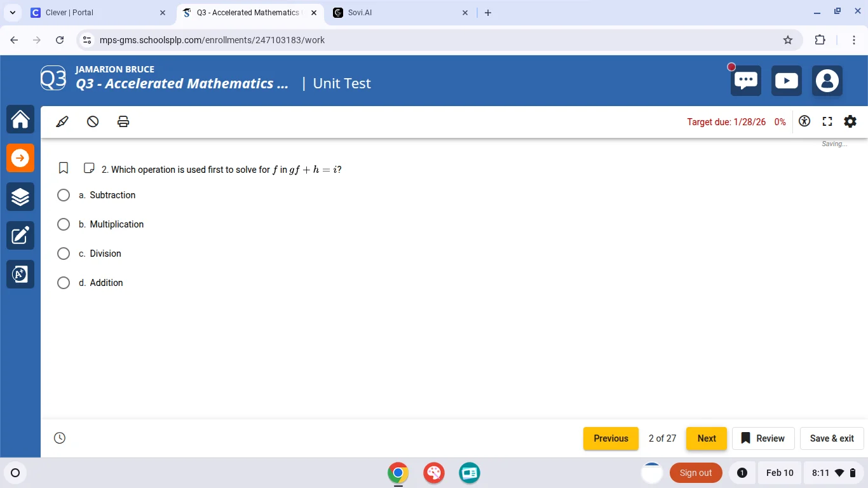Image resolution: width=868 pixels, height=488 pixels.
Task: Choose answer b. Multiplication
Action: 64,224
